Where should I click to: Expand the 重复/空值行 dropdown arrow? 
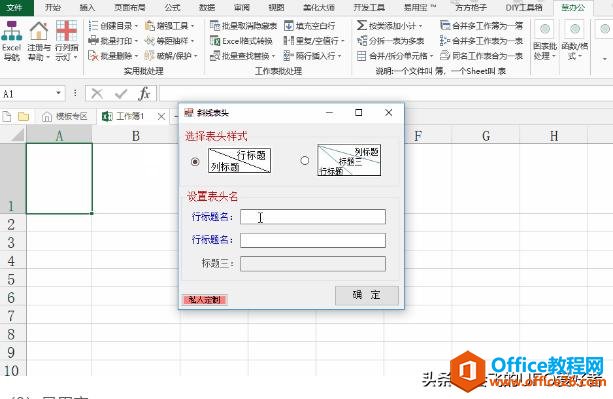click(x=342, y=41)
